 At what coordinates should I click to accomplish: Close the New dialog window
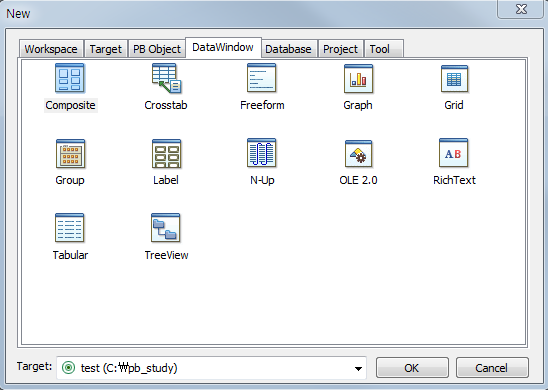(x=521, y=9)
